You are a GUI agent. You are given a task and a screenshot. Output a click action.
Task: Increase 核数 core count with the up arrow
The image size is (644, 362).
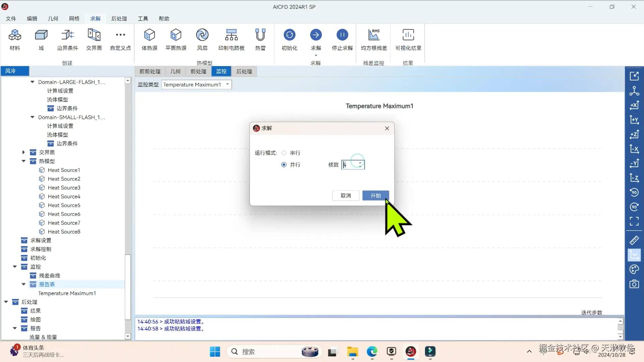(x=360, y=163)
